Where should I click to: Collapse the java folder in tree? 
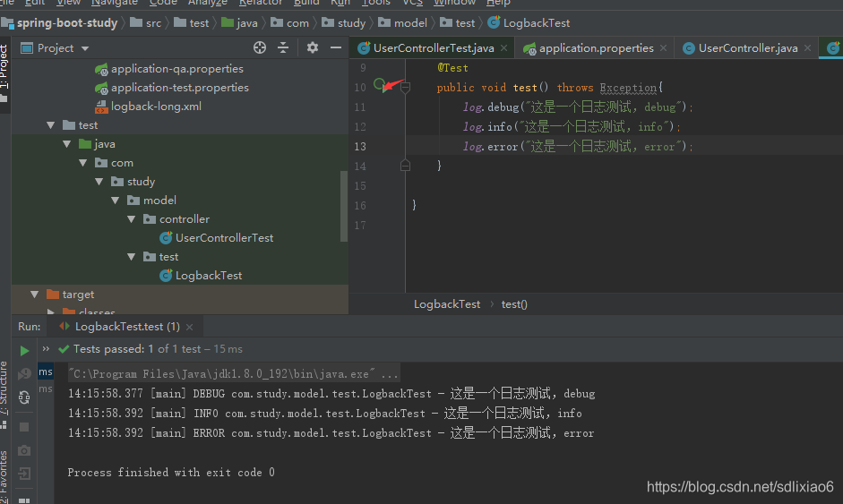[x=66, y=144]
